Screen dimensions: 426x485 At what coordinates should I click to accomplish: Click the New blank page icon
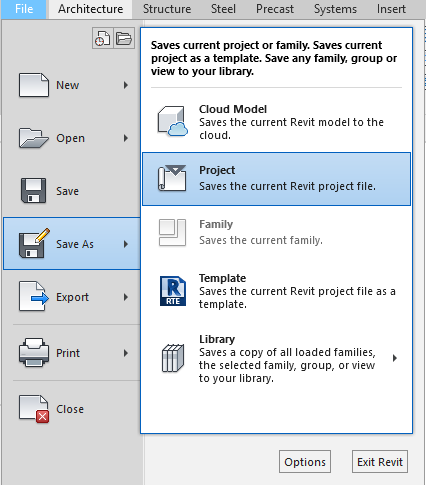click(34, 85)
